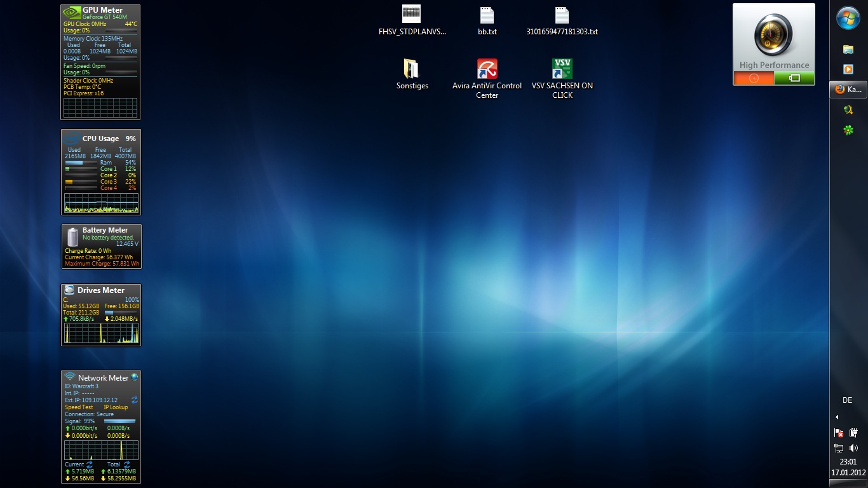Screen dimensions: 868x488
Task: Open the volume speaker tray icon
Action: point(853,448)
